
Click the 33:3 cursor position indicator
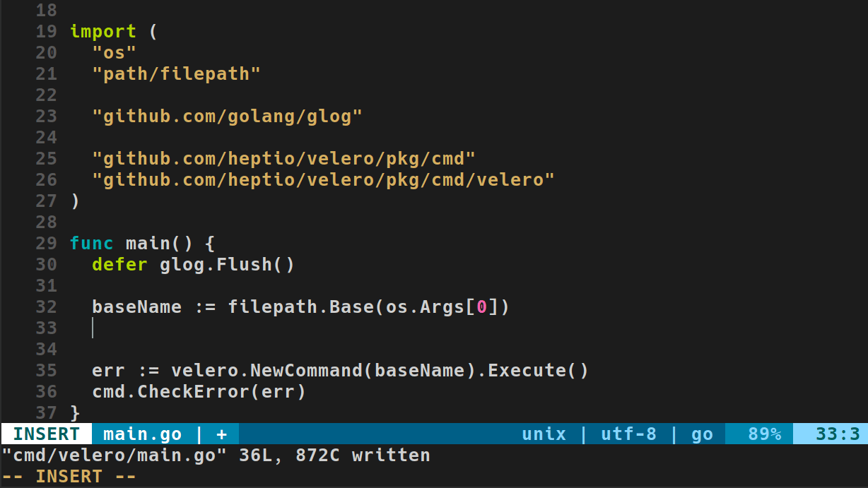coord(838,434)
